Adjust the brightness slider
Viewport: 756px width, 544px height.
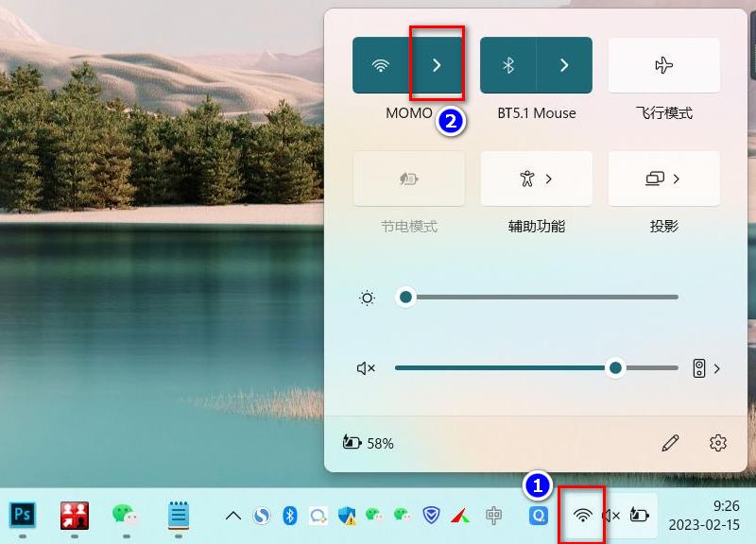[406, 297]
